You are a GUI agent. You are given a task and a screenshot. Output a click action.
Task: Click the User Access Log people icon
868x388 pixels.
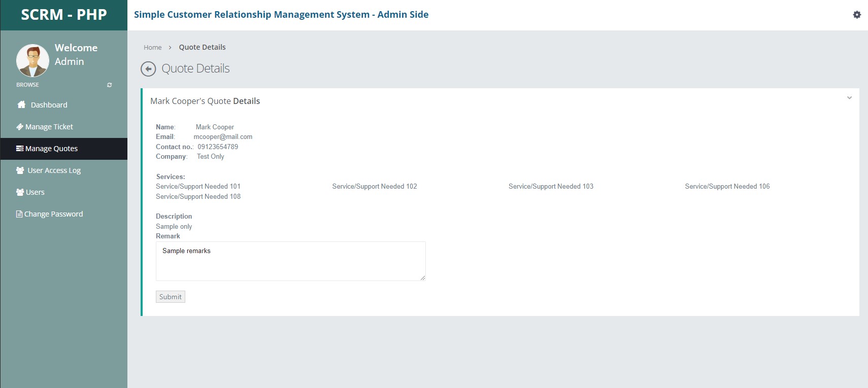pos(20,170)
